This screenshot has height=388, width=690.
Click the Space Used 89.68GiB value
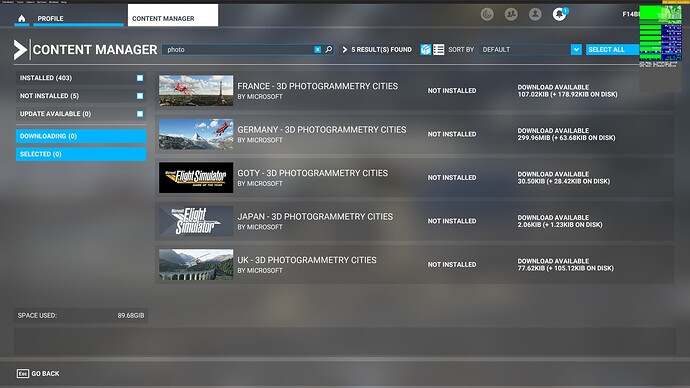131,315
